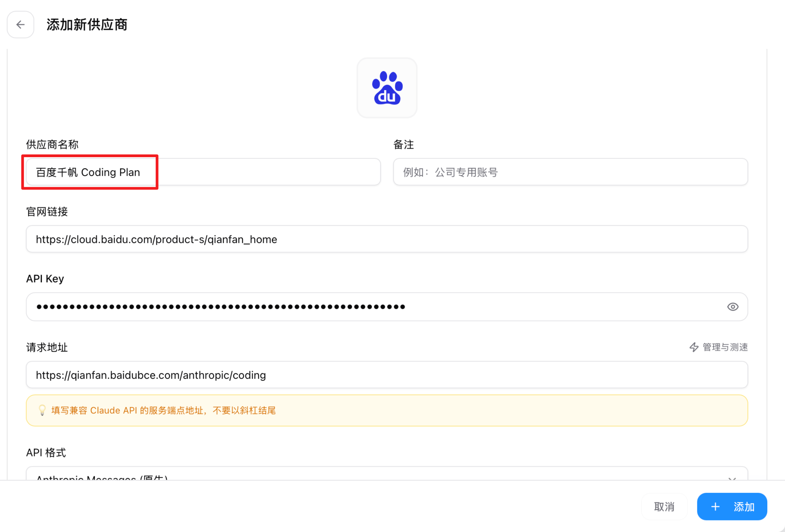Cancel with the 取消 button

(664, 506)
